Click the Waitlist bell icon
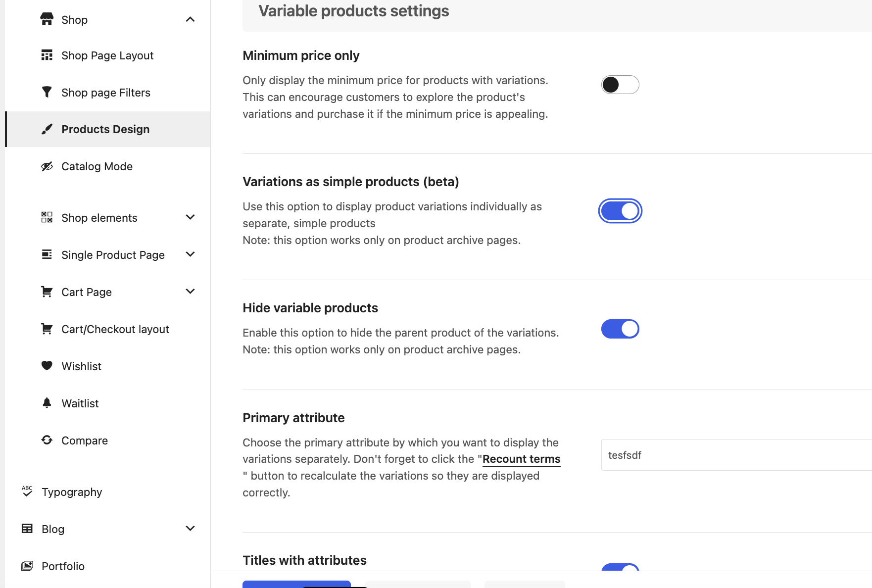Image resolution: width=872 pixels, height=588 pixels. pos(47,403)
